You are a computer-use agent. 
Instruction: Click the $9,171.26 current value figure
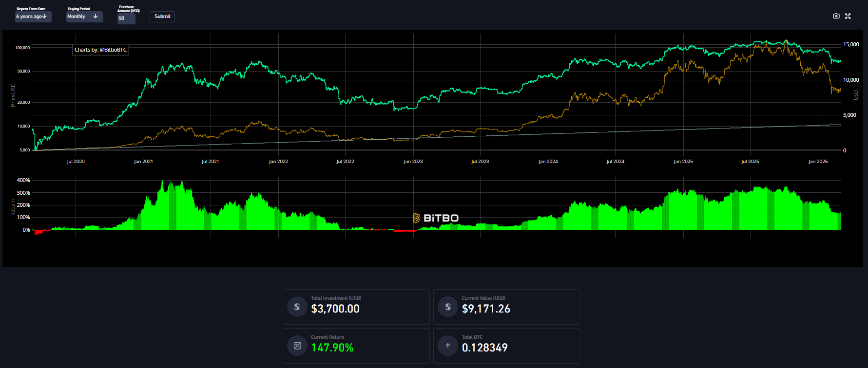485,309
